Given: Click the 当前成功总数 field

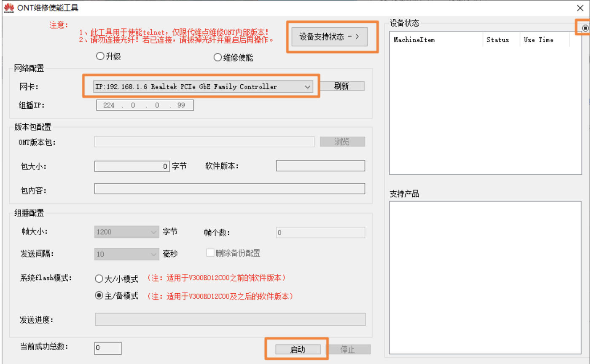Looking at the screenshot, I should (108, 348).
